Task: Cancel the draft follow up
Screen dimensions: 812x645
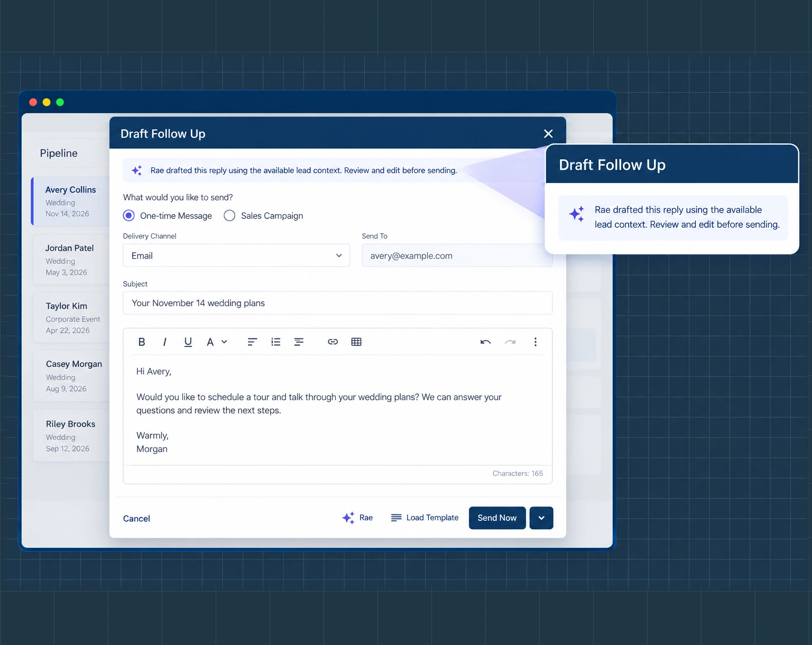Action: coord(136,519)
